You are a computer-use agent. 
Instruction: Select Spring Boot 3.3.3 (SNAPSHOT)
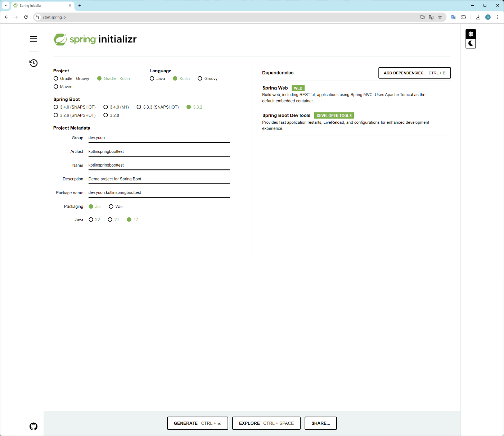pos(158,107)
